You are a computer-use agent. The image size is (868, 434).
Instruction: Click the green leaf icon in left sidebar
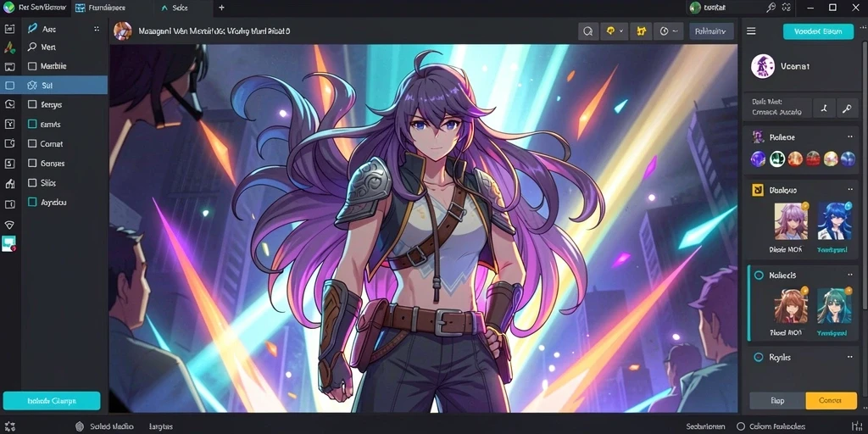[9, 47]
